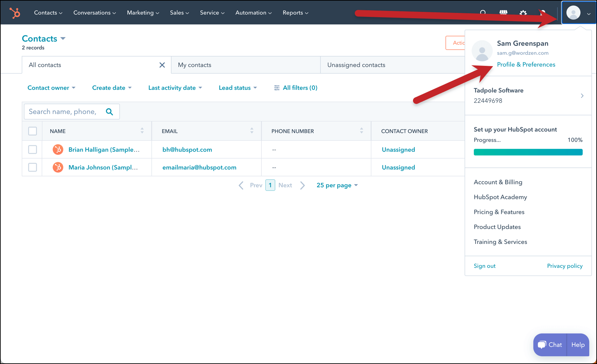Open the Lead status filter
Image resolution: width=597 pixels, height=364 pixels.
tap(238, 88)
